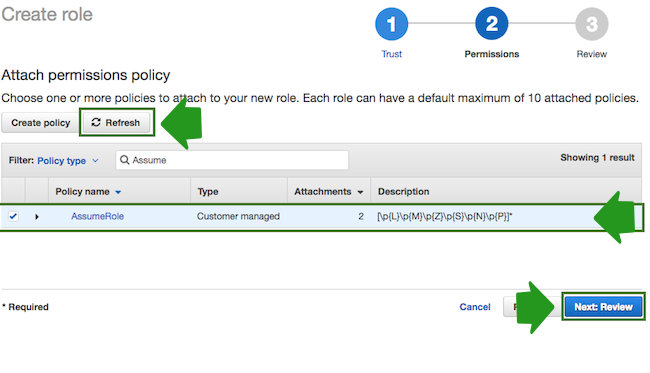650x373 pixels.
Task: Click the Attachments sort arrow
Action: pyautogui.click(x=360, y=192)
